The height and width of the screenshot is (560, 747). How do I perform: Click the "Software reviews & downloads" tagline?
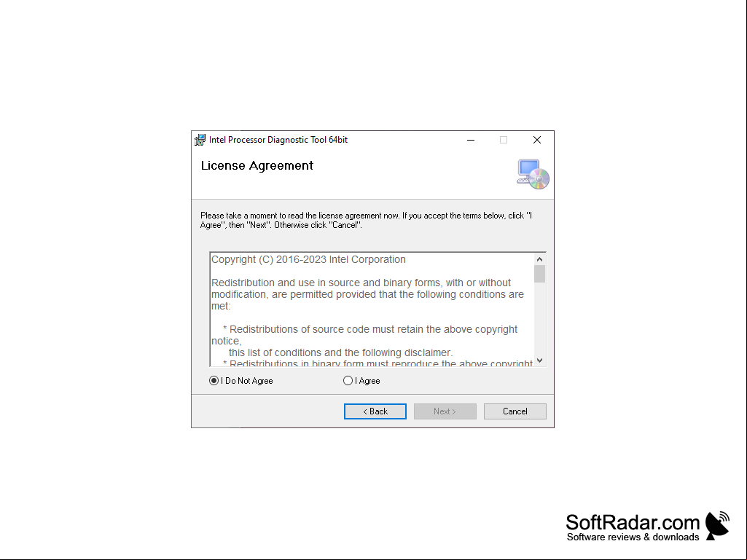coord(633,537)
